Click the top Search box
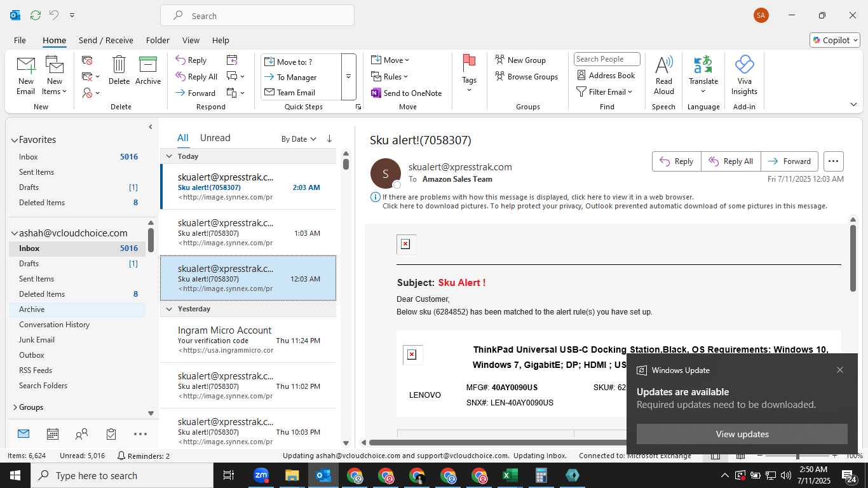Image resolution: width=868 pixels, height=488 pixels. click(257, 16)
